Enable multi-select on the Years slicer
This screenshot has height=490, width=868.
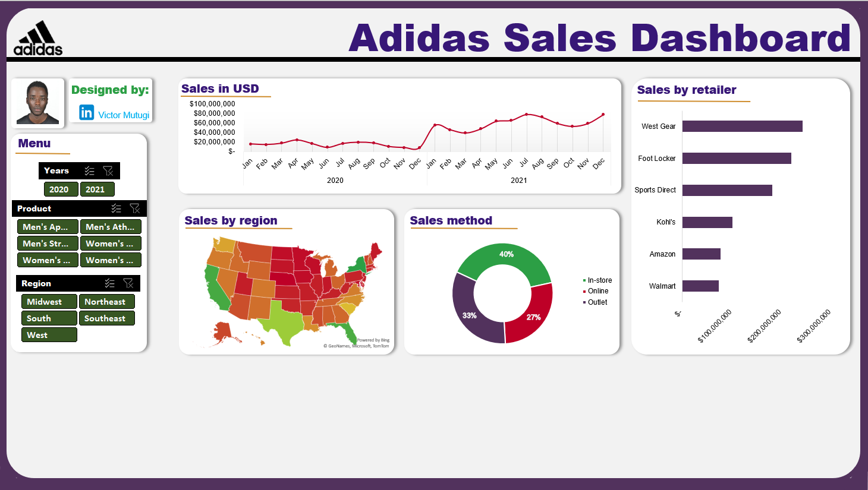tap(90, 170)
